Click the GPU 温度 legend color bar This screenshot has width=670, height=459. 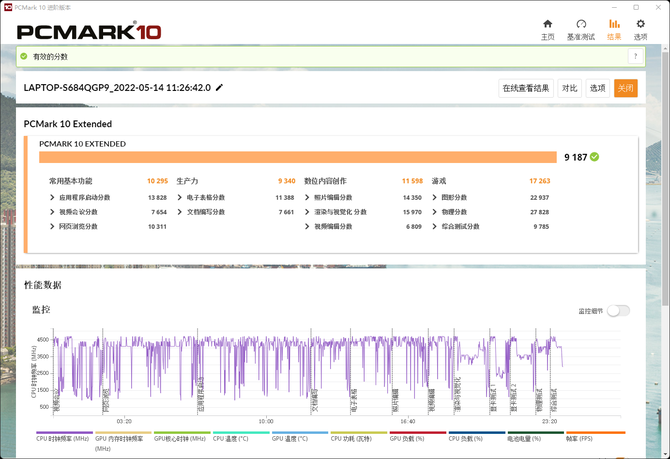[299, 432]
